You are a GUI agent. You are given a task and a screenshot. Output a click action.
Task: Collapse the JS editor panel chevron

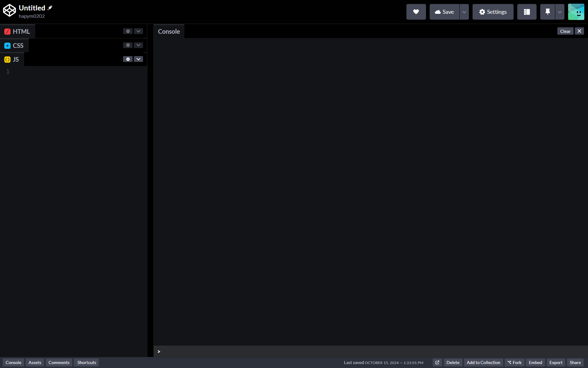click(138, 59)
